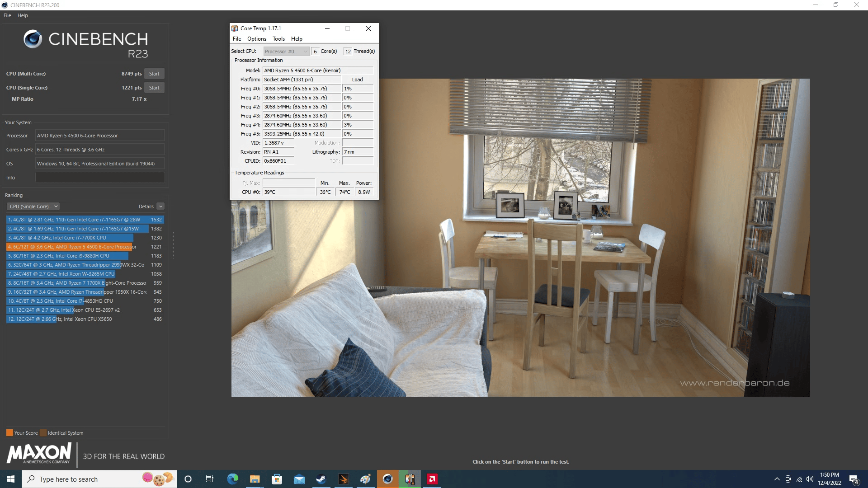This screenshot has height=488, width=868.
Task: Click the Power reading 8.9W
Action: coord(364,192)
